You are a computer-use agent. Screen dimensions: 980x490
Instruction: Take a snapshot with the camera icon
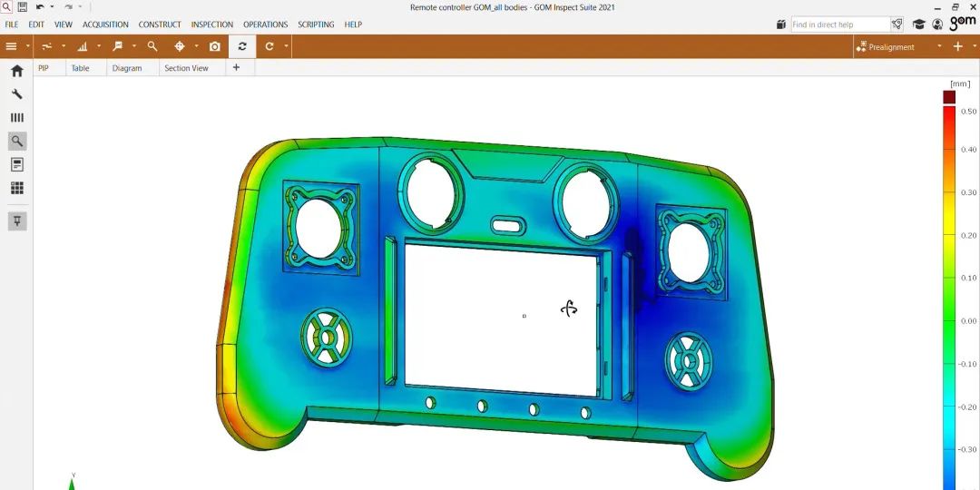214,46
